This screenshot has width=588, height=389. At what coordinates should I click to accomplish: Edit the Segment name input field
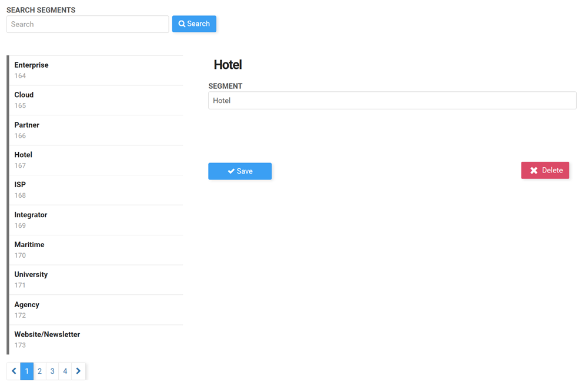pos(392,101)
